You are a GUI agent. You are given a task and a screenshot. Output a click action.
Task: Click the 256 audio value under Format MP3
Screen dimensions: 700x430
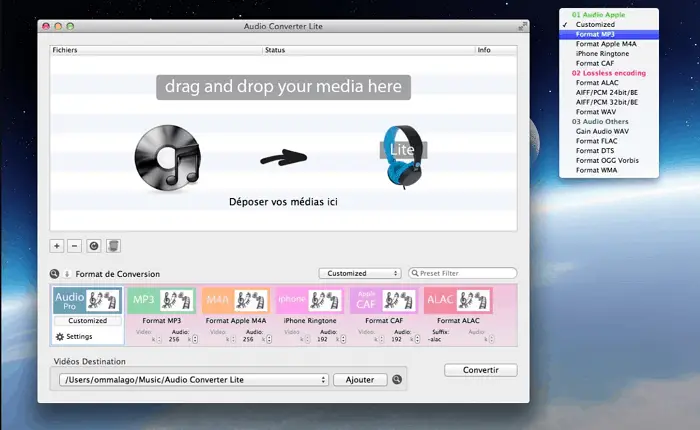tap(174, 339)
